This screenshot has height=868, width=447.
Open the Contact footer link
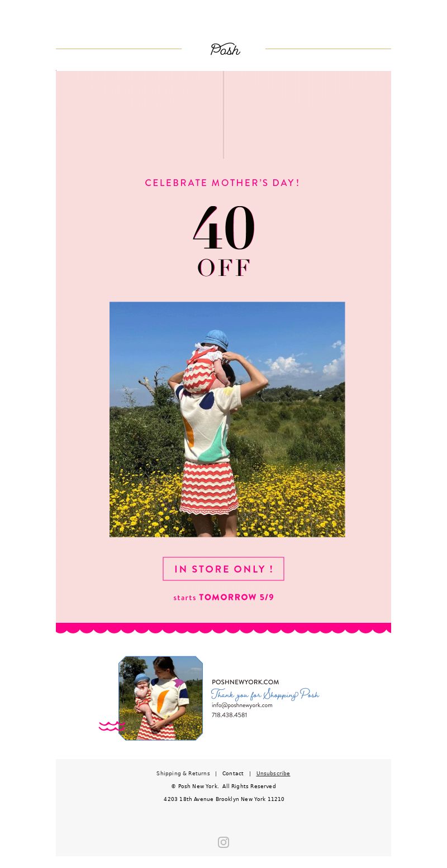tap(233, 774)
